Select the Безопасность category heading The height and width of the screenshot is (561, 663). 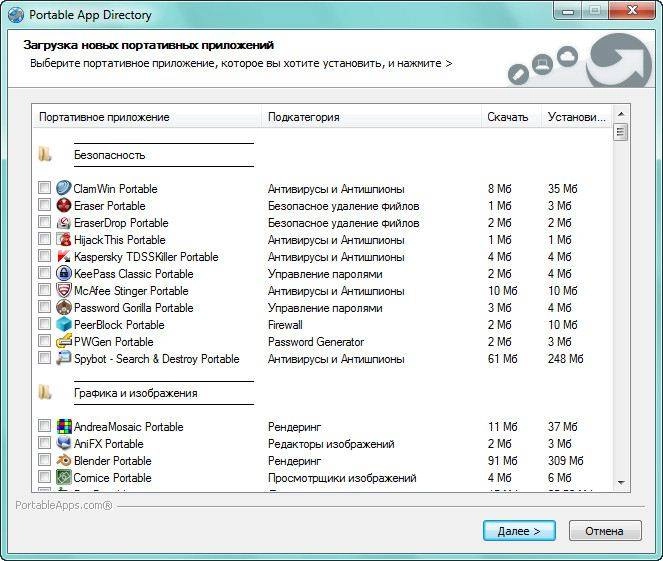[x=110, y=155]
